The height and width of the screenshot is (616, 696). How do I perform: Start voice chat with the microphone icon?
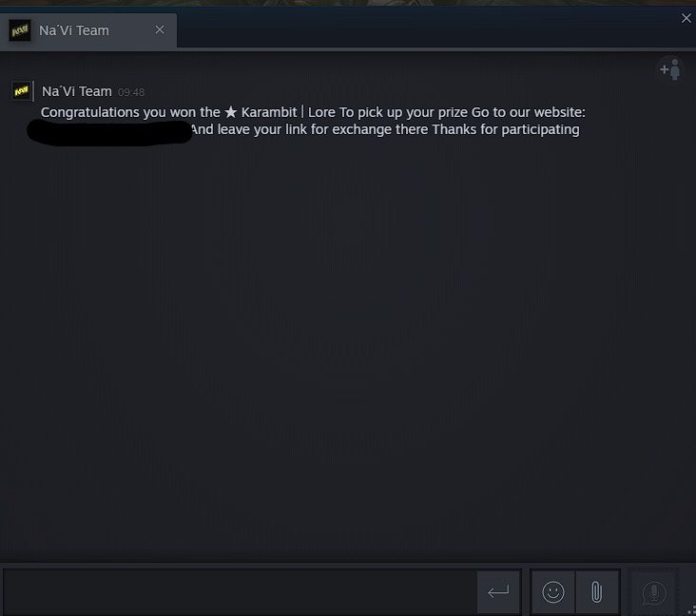point(654,592)
